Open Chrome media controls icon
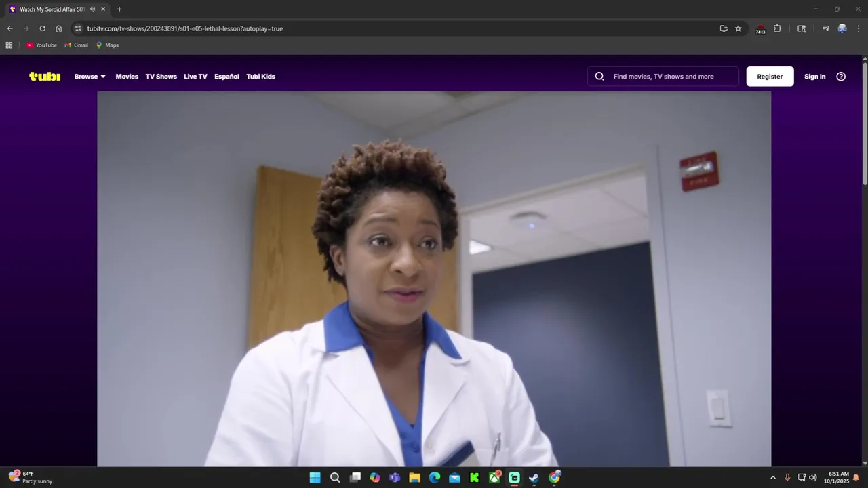 (x=825, y=28)
